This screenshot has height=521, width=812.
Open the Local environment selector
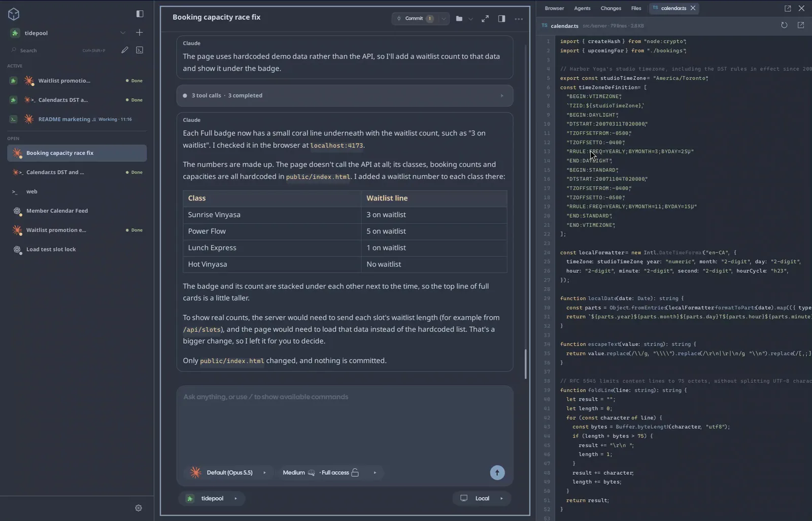coord(482,499)
